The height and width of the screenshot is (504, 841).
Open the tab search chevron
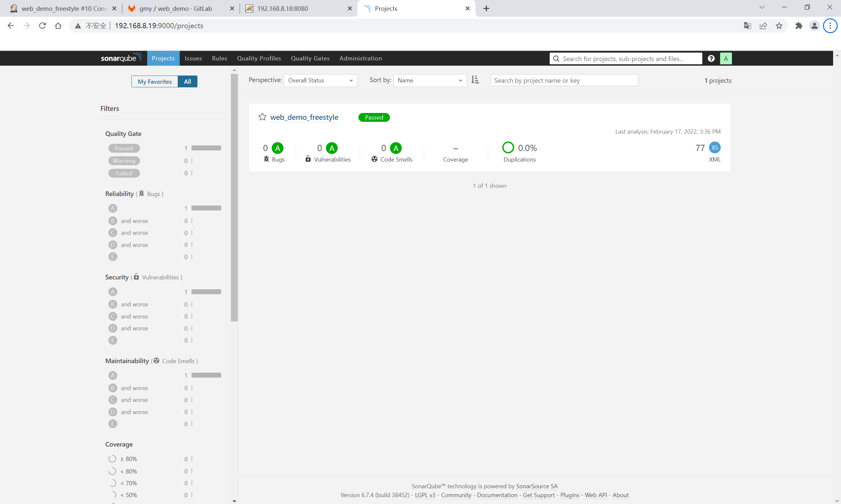pos(761,7)
